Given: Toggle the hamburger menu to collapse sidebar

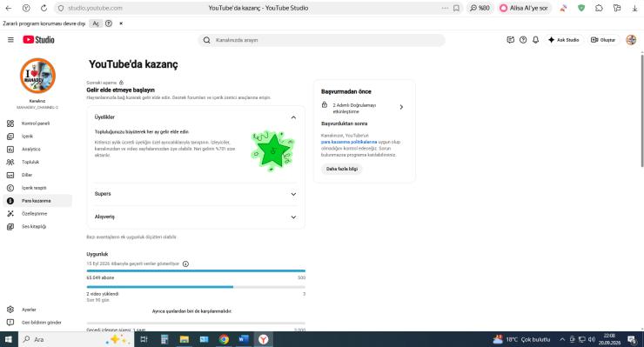Looking at the screenshot, I should click(x=10, y=40).
